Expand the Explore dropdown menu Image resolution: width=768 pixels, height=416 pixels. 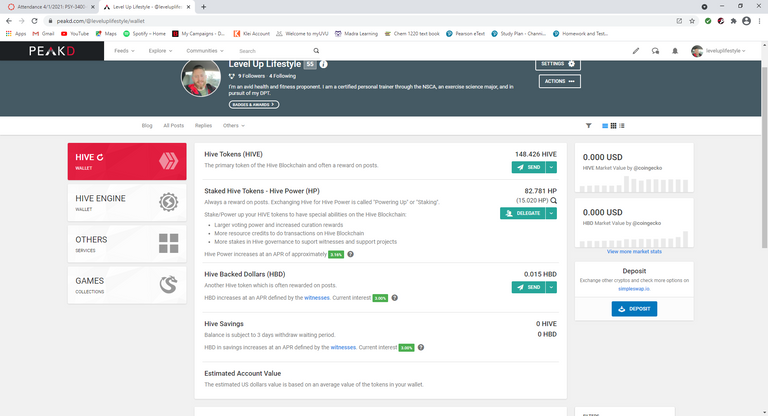point(161,51)
